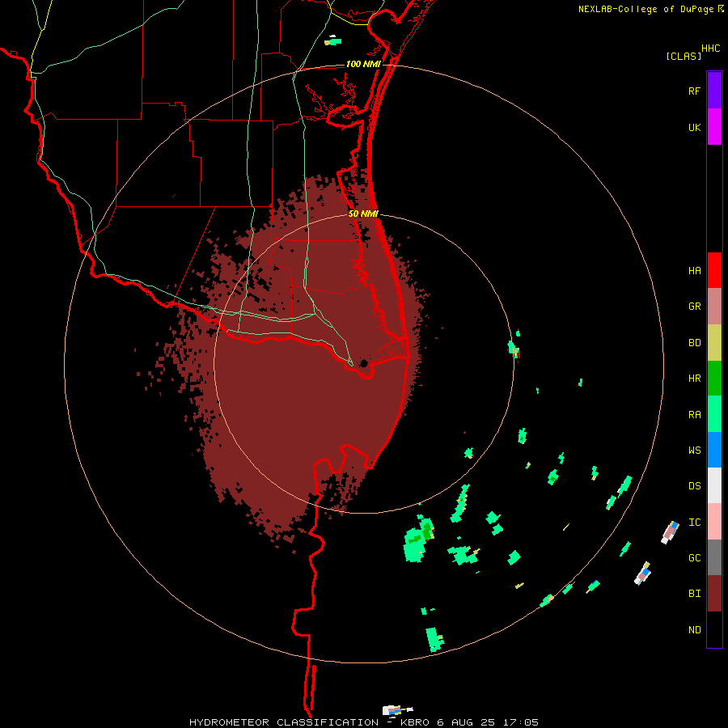
Task: Click the WS legend label
Action: pos(694,451)
